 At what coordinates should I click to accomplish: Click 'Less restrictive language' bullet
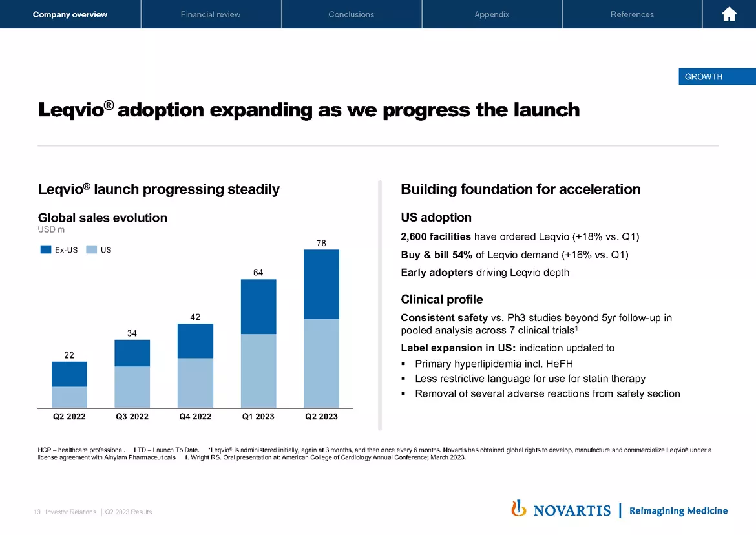pyautogui.click(x=530, y=379)
